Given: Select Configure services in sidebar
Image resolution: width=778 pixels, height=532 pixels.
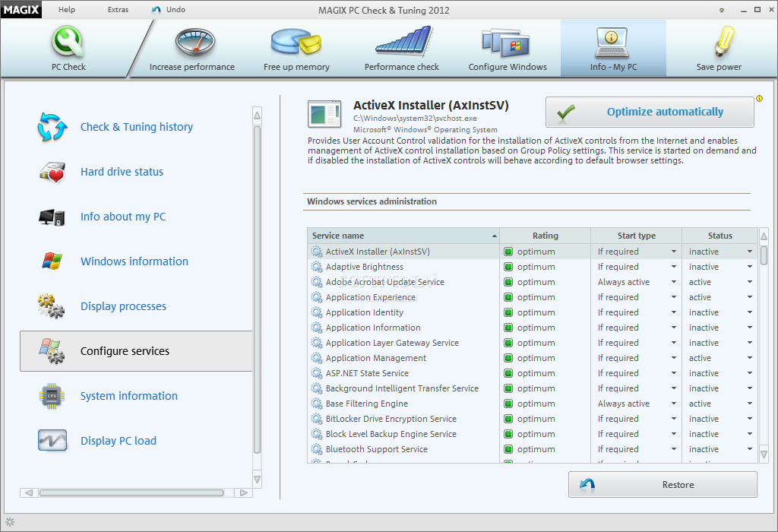Looking at the screenshot, I should (136, 351).
